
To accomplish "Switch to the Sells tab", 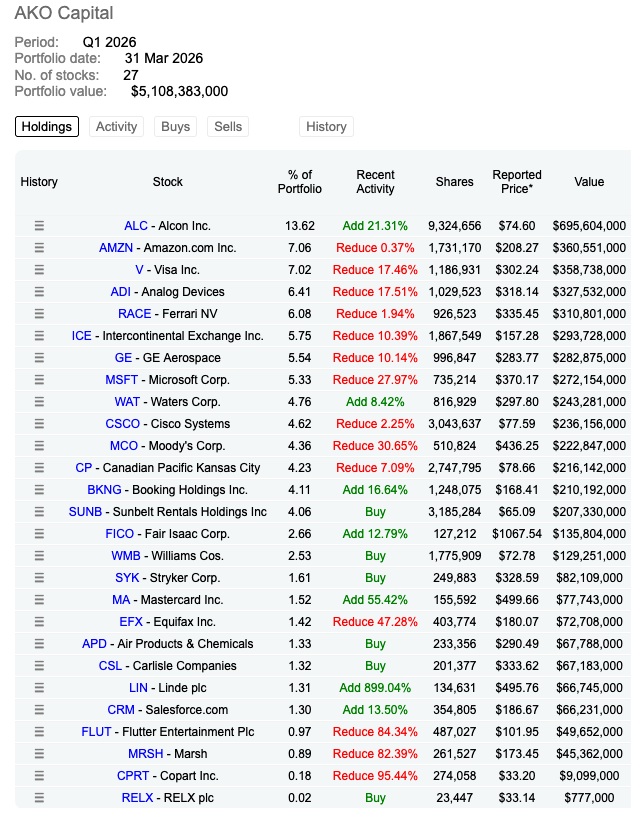I will pyautogui.click(x=228, y=127).
